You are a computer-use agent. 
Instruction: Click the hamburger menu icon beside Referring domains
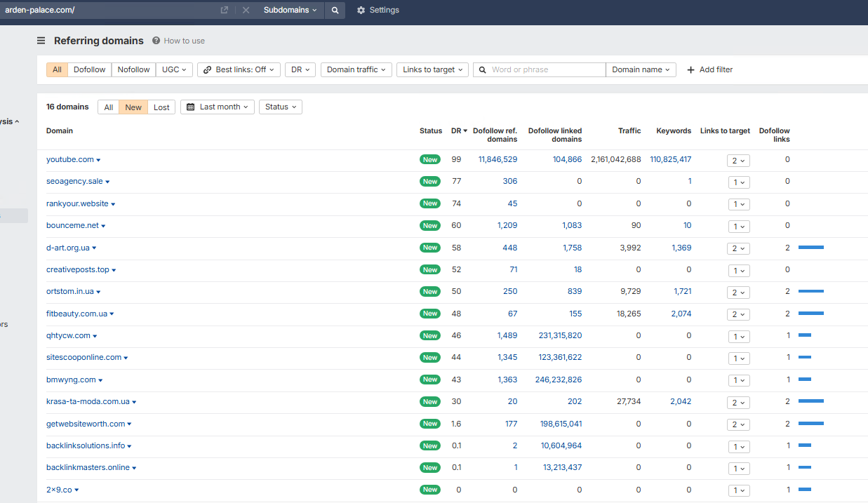coord(41,41)
